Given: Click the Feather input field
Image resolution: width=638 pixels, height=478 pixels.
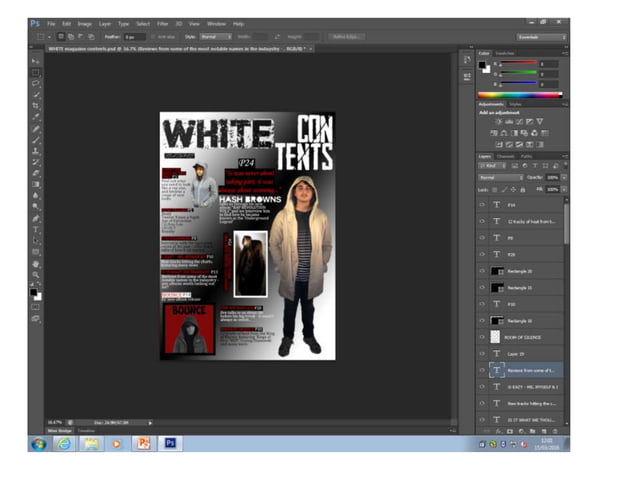Looking at the screenshot, I should click(x=134, y=36).
